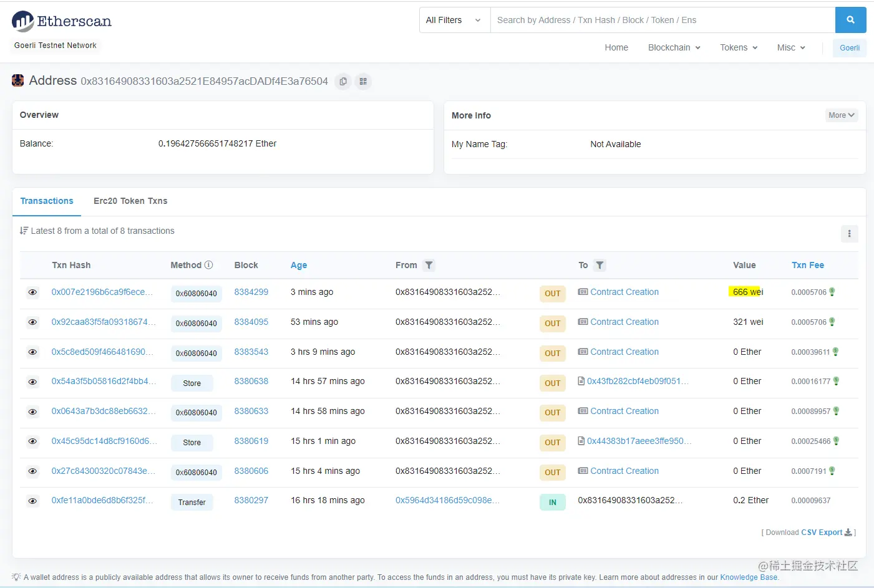Click gas fee icon for 0x27c84300 transaction
The image size is (874, 588).
(832, 471)
